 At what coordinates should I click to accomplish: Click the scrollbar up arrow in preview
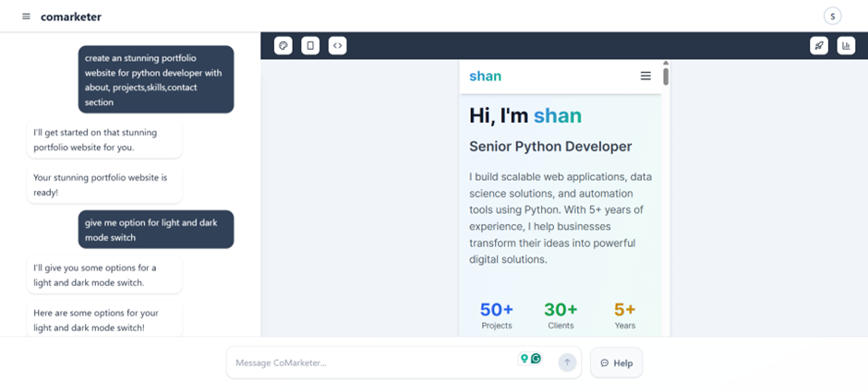click(x=666, y=64)
